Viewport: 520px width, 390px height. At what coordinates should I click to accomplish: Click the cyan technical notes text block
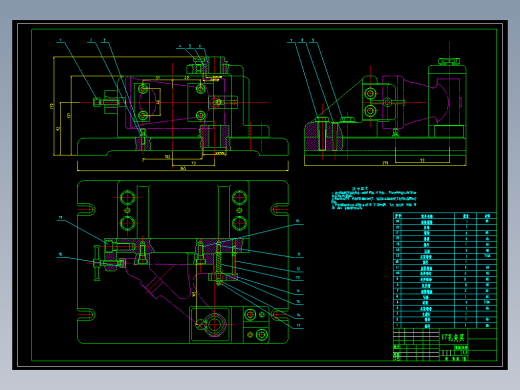(374, 199)
